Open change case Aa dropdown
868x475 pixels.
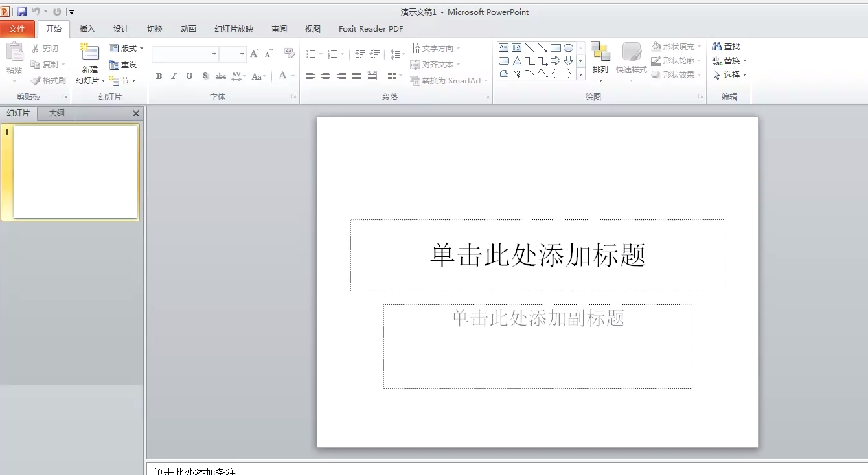(x=258, y=76)
